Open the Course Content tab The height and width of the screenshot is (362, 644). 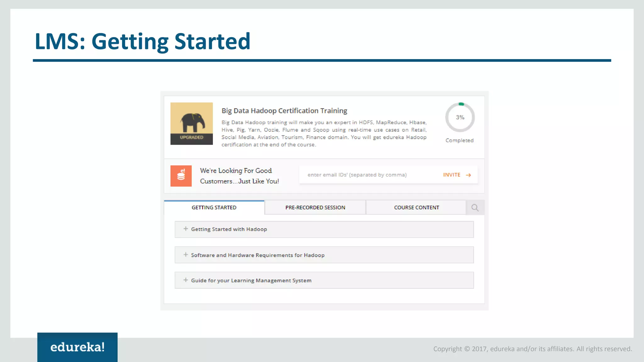click(x=416, y=208)
